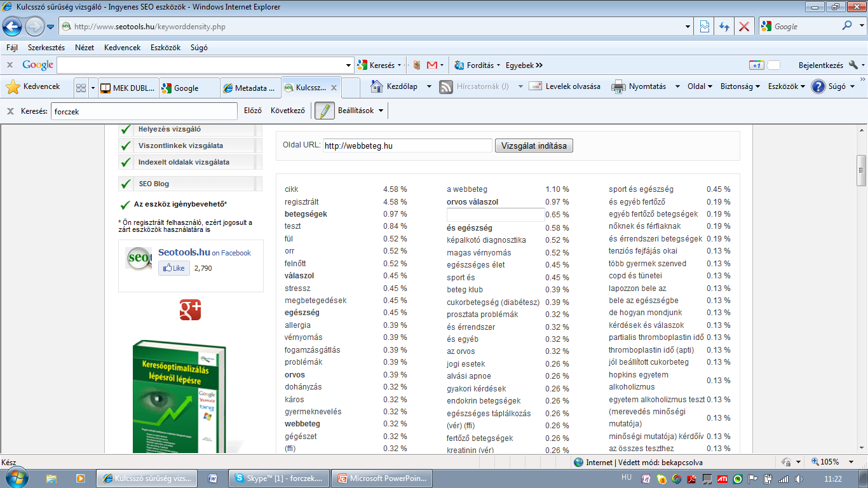Click Levelek olvasása mail icon

click(x=535, y=86)
